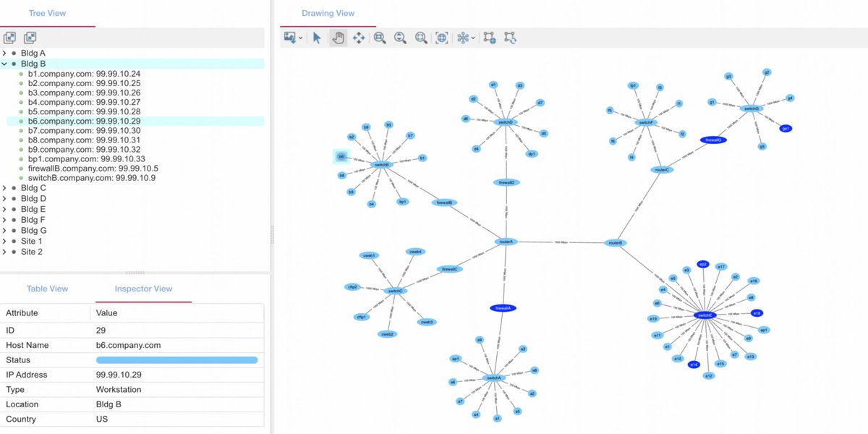Click the Type value Workstation
Image resolution: width=868 pixels, height=434 pixels.
pos(119,389)
